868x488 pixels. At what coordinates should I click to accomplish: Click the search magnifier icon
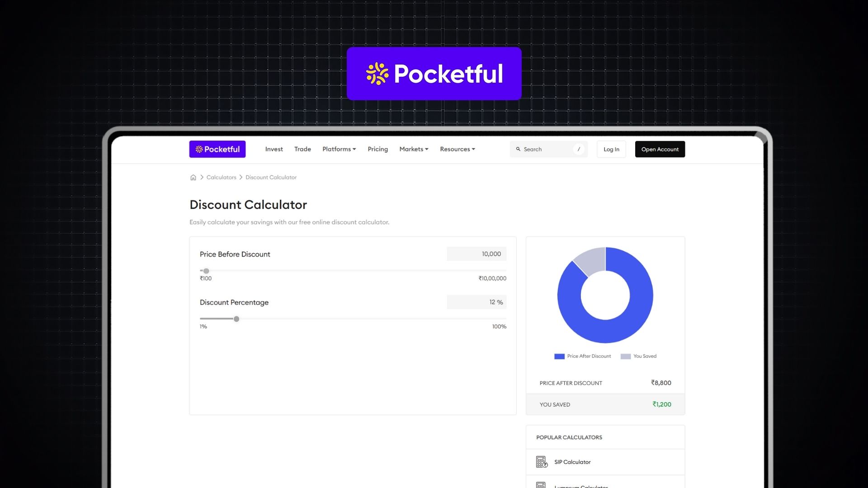pos(518,149)
